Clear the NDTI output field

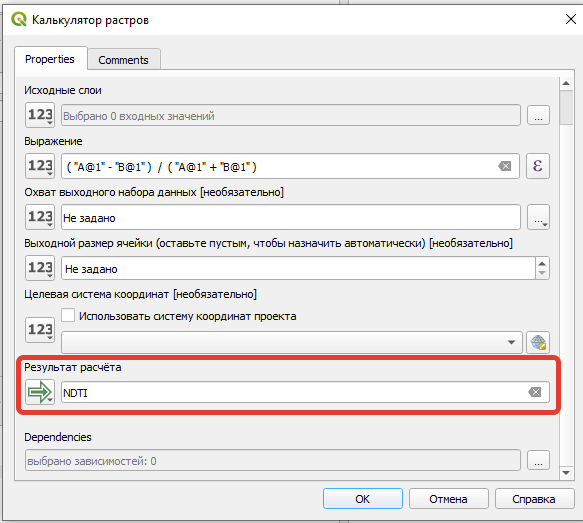(535, 392)
